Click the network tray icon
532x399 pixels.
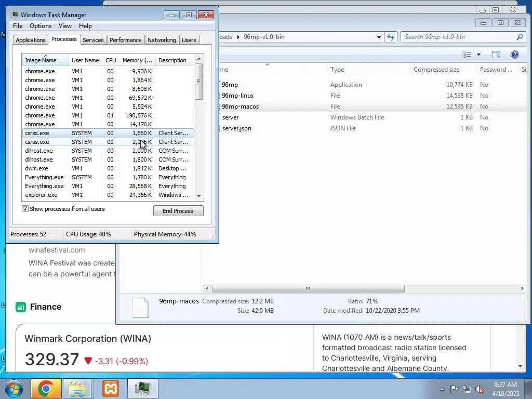467,389
